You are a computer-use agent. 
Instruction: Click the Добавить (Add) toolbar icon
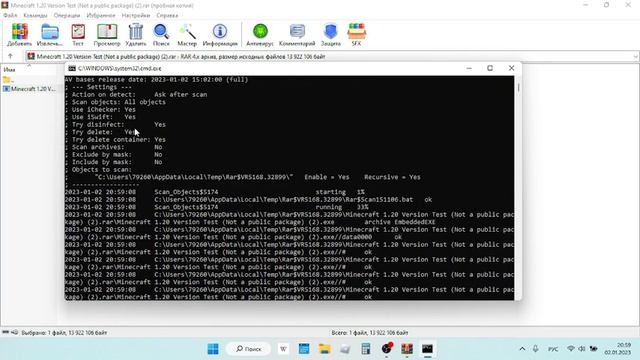(19, 34)
